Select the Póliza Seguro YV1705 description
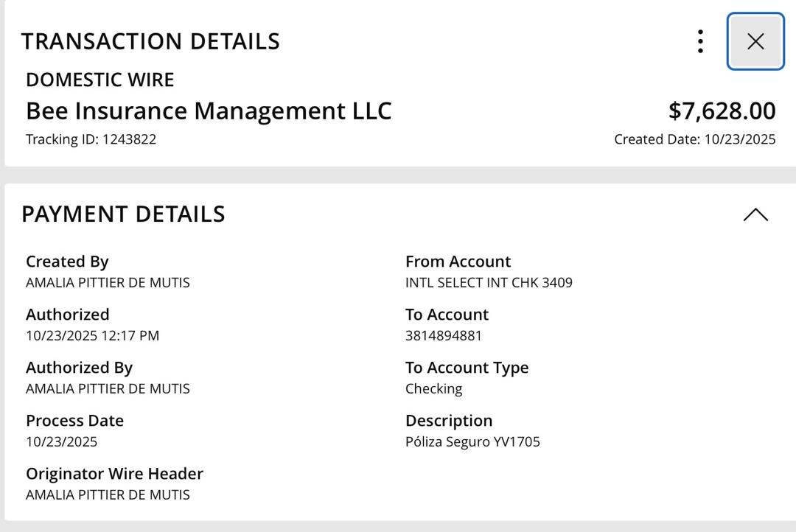This screenshot has height=532, width=796. [472, 441]
